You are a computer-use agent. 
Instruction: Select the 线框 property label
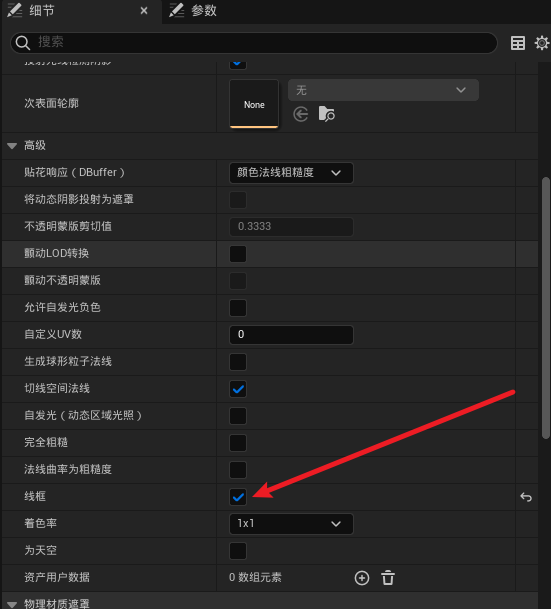point(35,497)
